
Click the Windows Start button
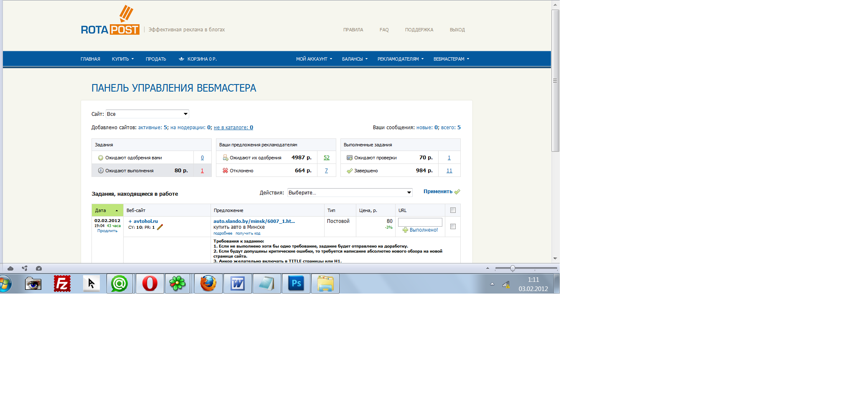[5, 284]
